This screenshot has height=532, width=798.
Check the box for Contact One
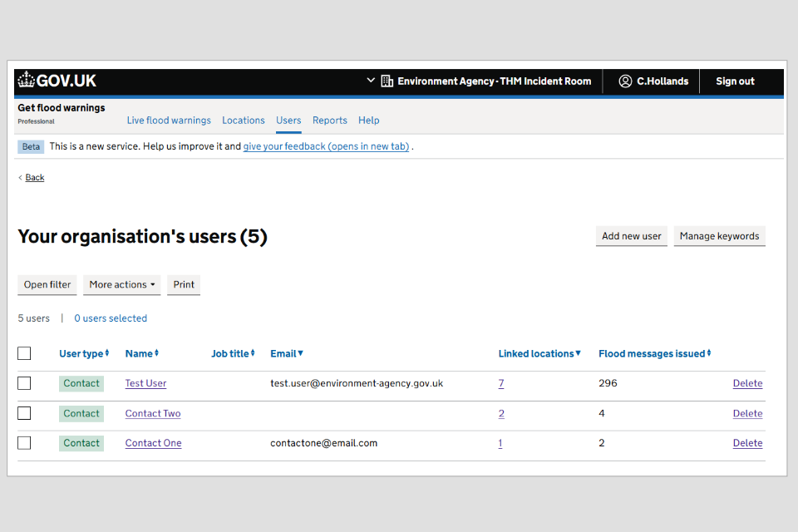(24, 443)
